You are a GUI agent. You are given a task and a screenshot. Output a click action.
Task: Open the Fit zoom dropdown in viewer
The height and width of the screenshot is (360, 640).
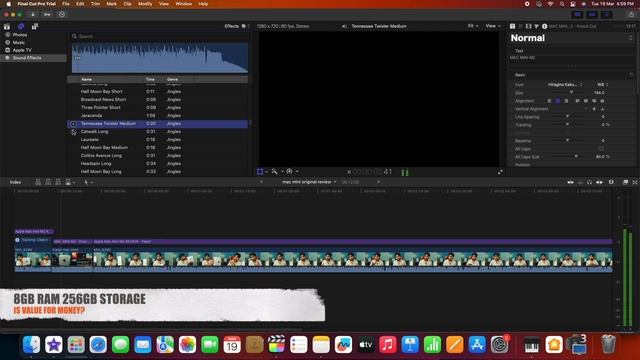click(x=473, y=26)
